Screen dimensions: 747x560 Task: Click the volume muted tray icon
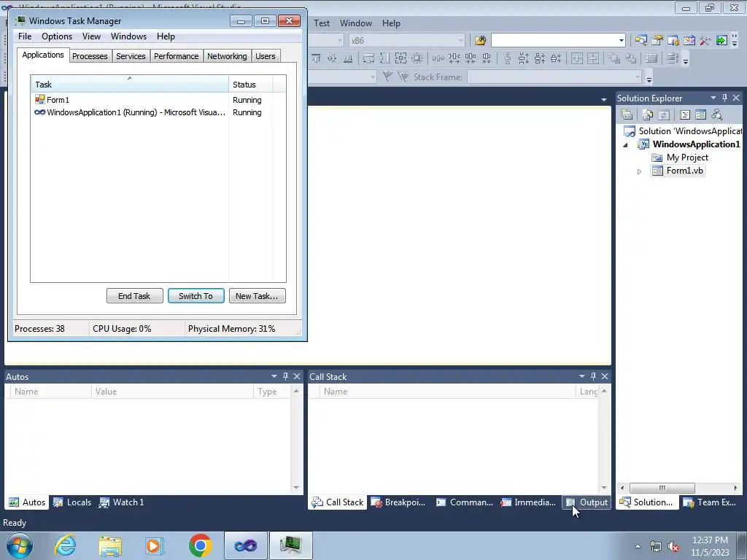tap(673, 546)
